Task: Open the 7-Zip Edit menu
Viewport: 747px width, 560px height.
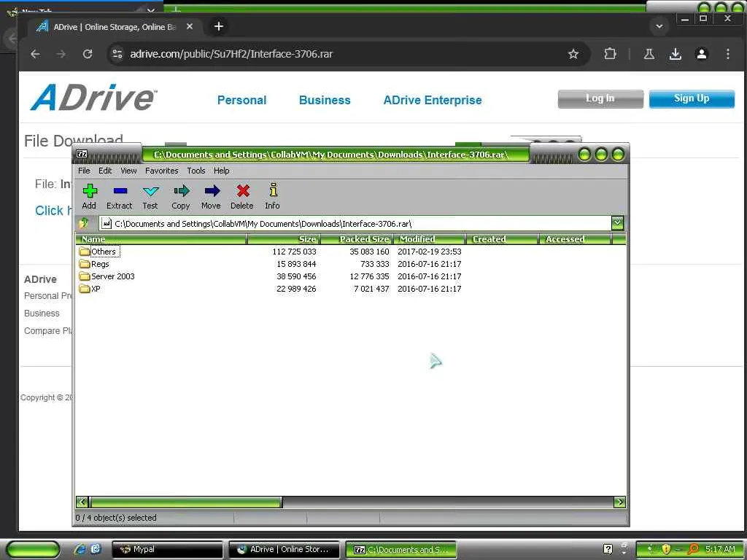Action: point(105,171)
